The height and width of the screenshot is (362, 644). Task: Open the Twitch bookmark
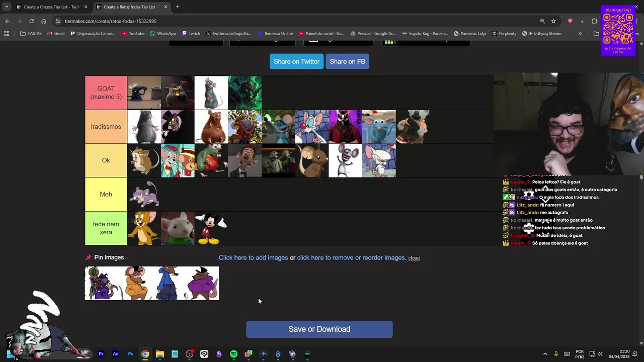[x=191, y=34]
